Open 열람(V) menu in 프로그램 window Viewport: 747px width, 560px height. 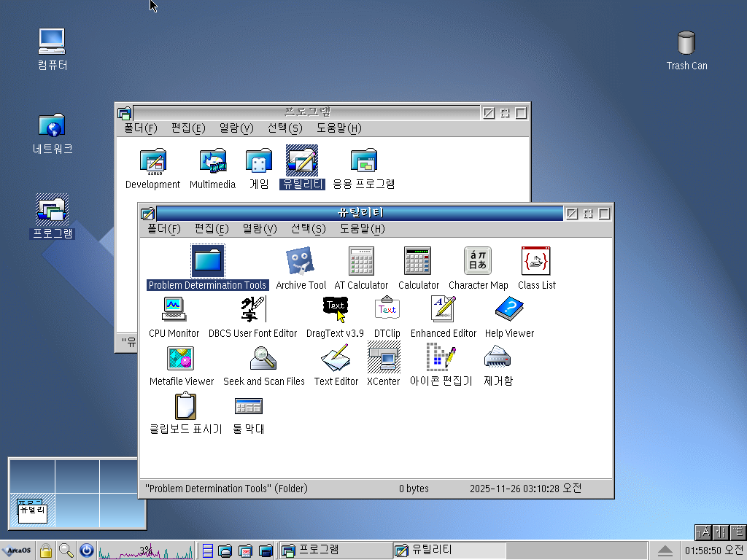point(236,128)
